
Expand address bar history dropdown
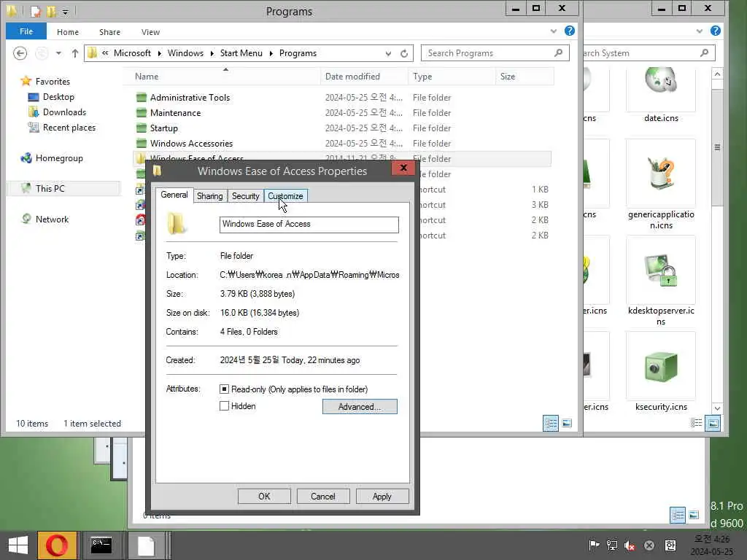(388, 53)
